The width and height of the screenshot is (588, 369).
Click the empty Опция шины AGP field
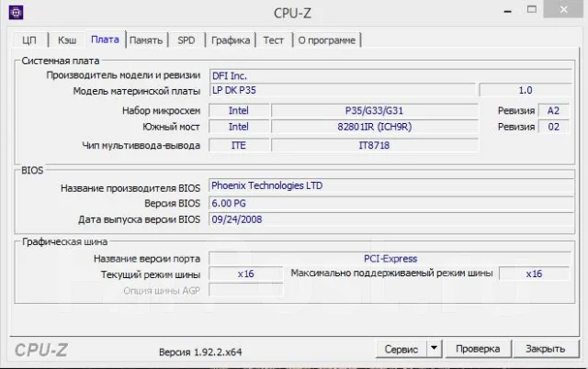pyautogui.click(x=245, y=290)
